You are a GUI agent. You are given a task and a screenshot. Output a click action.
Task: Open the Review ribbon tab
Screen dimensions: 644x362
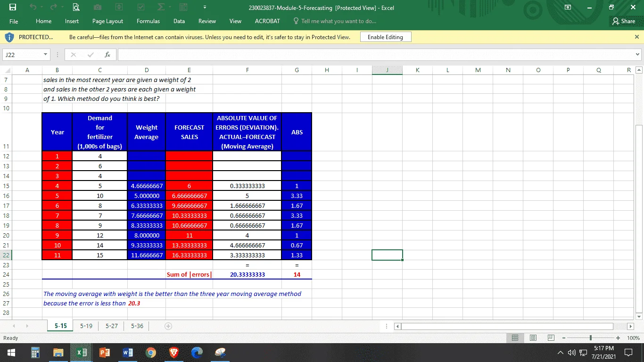click(207, 21)
